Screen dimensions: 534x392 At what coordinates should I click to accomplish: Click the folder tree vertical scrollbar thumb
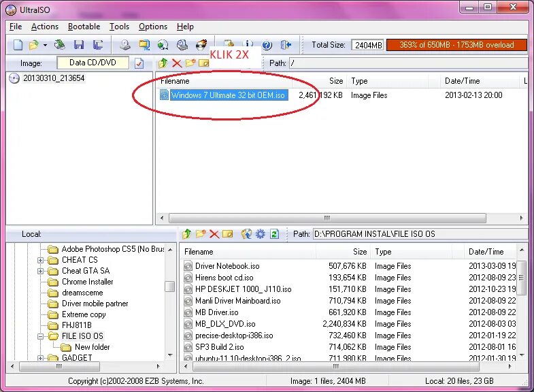(169, 287)
